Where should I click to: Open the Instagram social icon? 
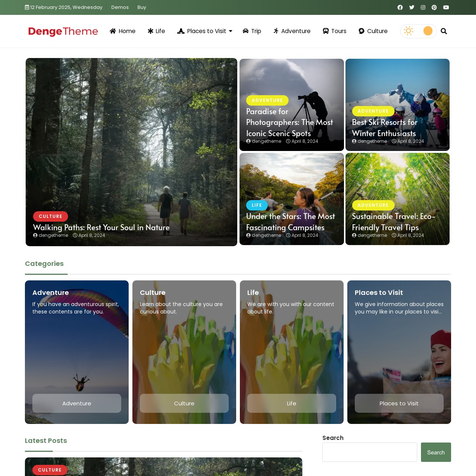pos(423,7)
